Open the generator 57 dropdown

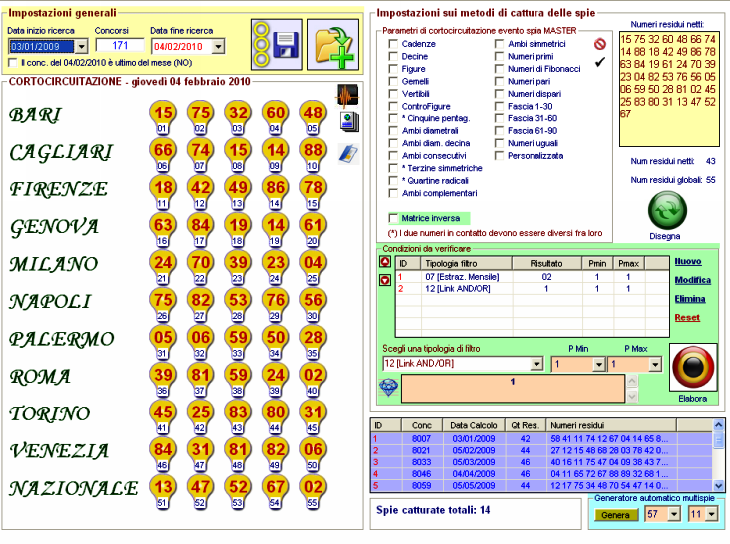674,514
